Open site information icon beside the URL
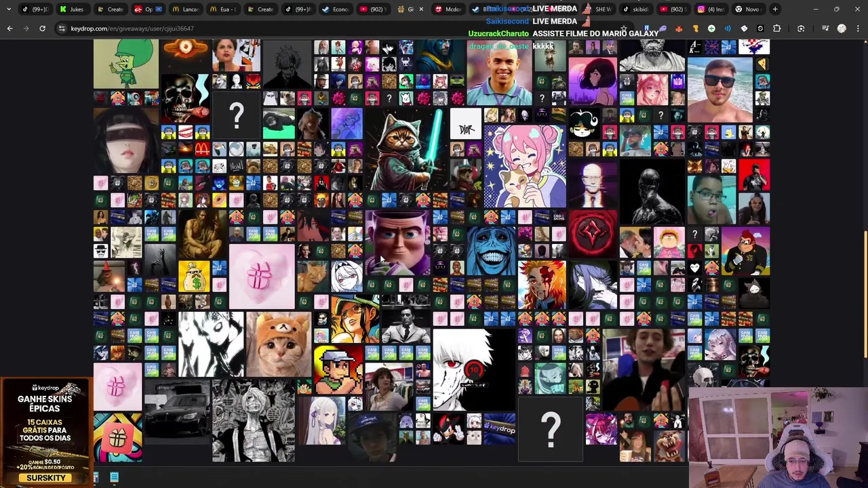This screenshot has width=868, height=488. (62, 28)
